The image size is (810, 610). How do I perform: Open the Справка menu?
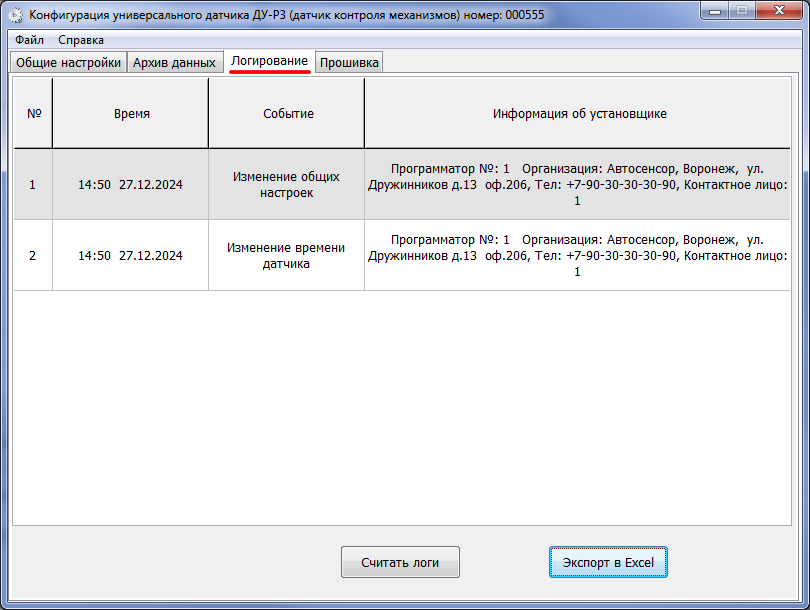81,40
